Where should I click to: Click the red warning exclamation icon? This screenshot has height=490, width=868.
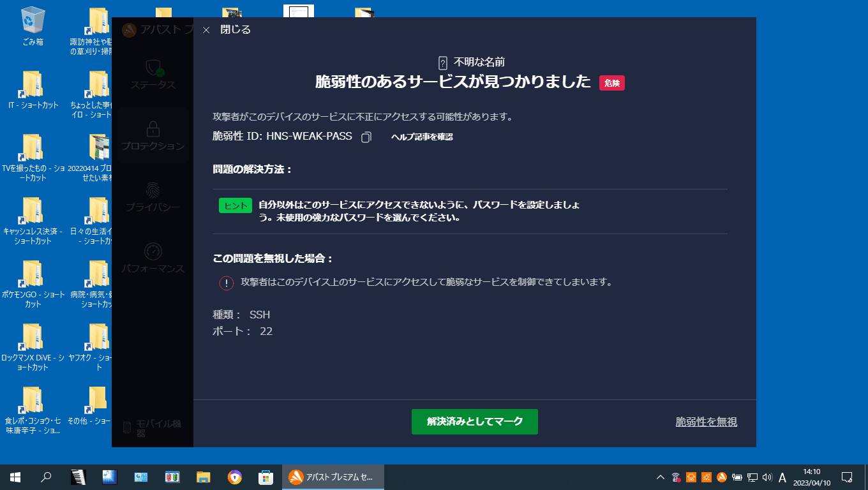(227, 283)
